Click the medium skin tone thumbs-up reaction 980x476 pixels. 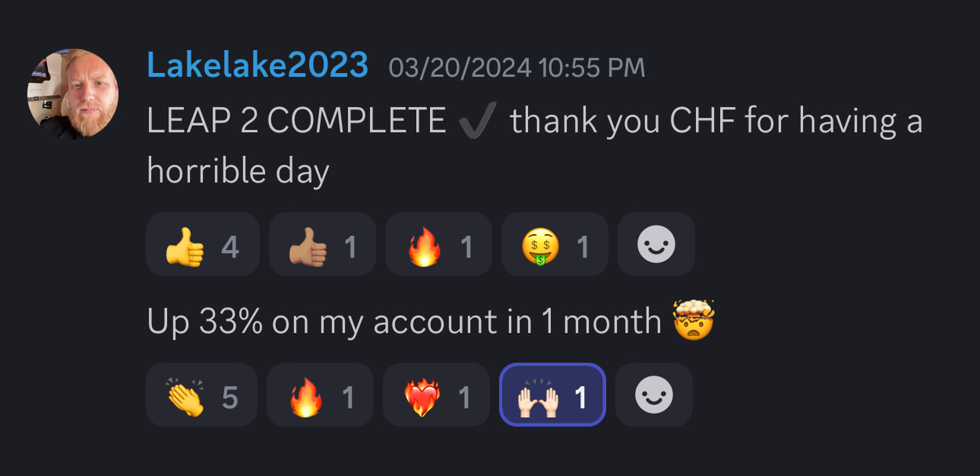point(322,244)
